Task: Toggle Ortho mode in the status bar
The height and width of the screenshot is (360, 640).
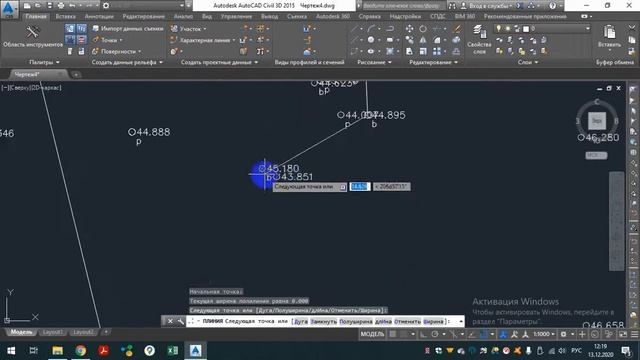Action: [x=423, y=334]
